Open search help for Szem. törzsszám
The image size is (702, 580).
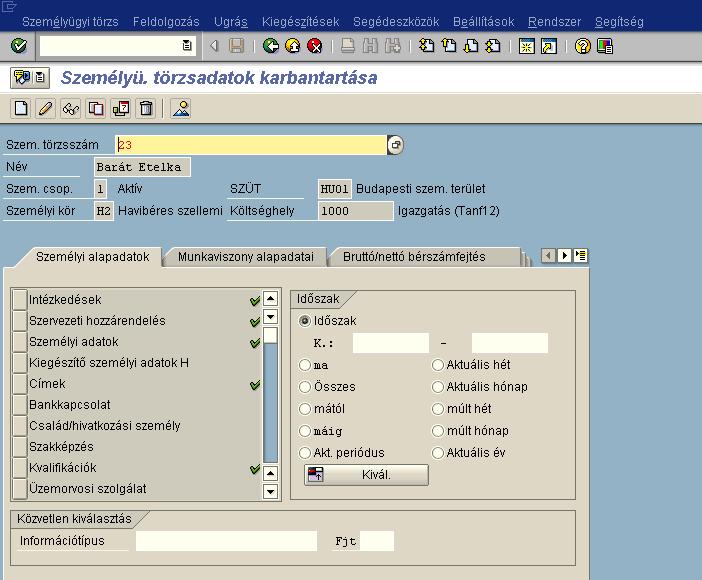395,145
